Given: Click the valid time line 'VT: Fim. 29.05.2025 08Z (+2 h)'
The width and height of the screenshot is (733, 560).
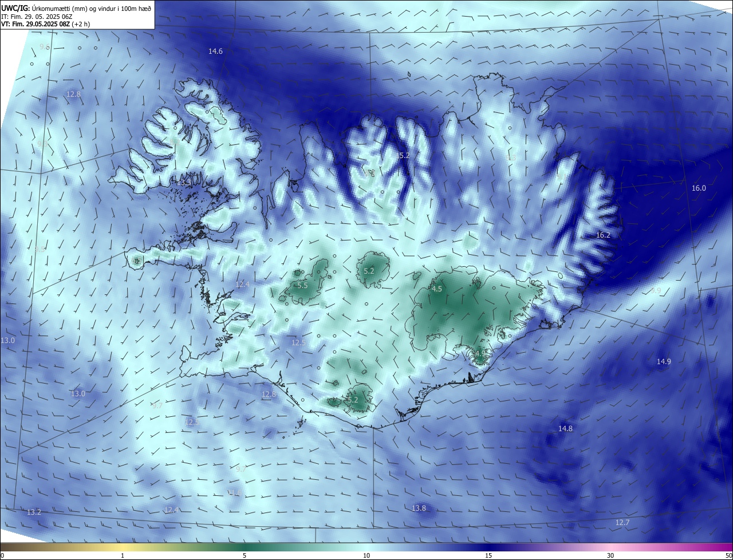Looking at the screenshot, I should tap(46, 24).
